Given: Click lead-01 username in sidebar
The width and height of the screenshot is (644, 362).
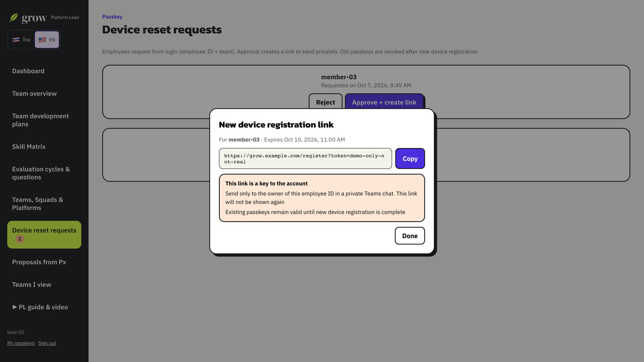Looking at the screenshot, I should point(16,332).
